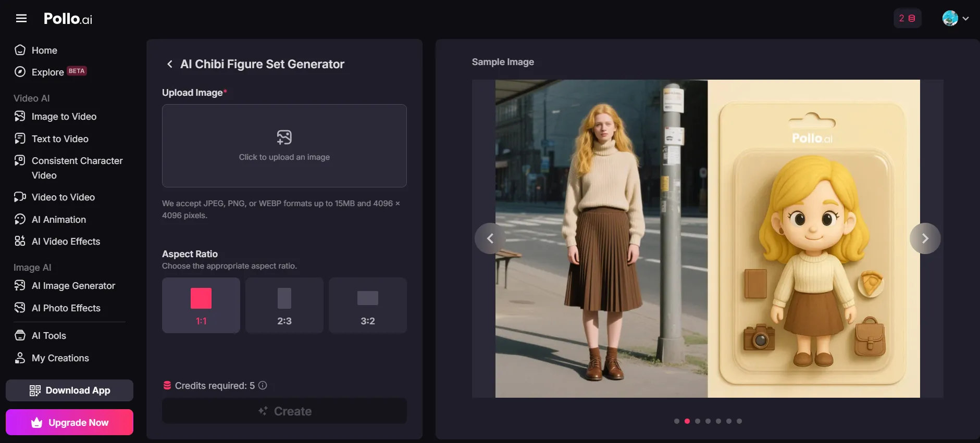Click the credits counter icon showing 2
This screenshot has height=443, width=980.
click(x=907, y=18)
